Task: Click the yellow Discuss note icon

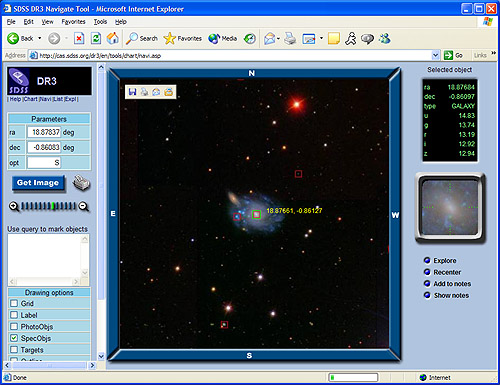Action: tap(334, 38)
